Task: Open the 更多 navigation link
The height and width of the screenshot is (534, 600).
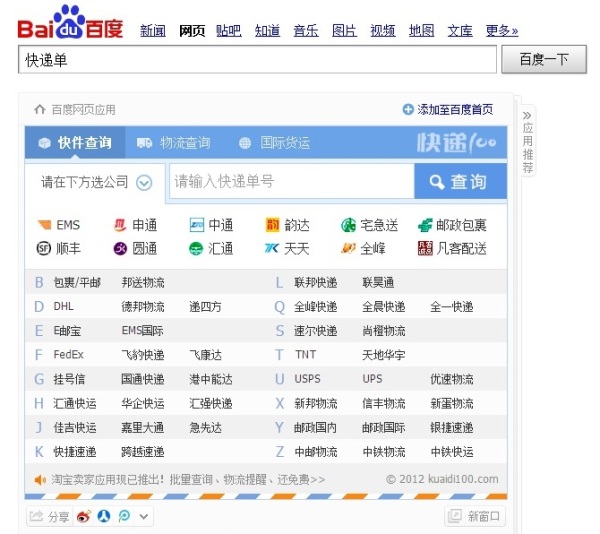Action: (x=502, y=31)
